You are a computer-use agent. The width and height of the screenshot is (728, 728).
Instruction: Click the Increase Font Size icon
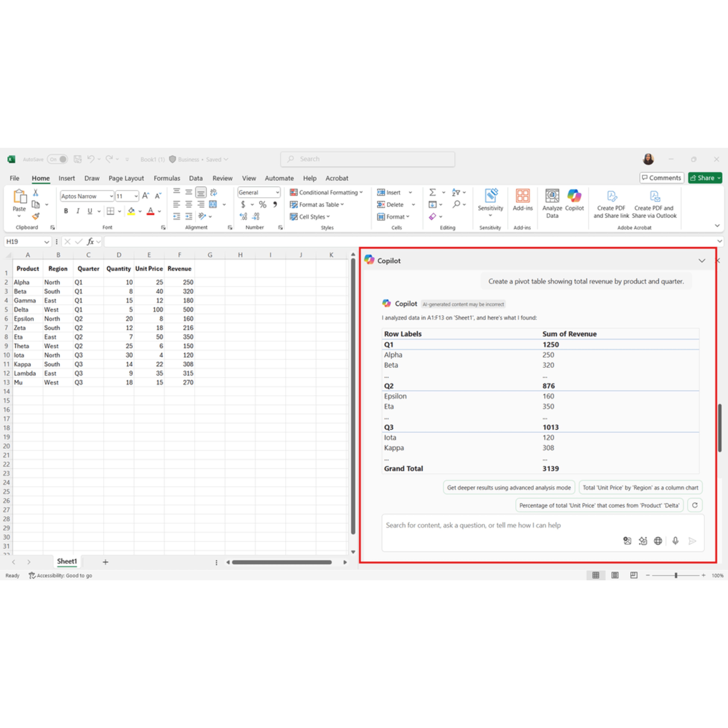[x=145, y=196]
